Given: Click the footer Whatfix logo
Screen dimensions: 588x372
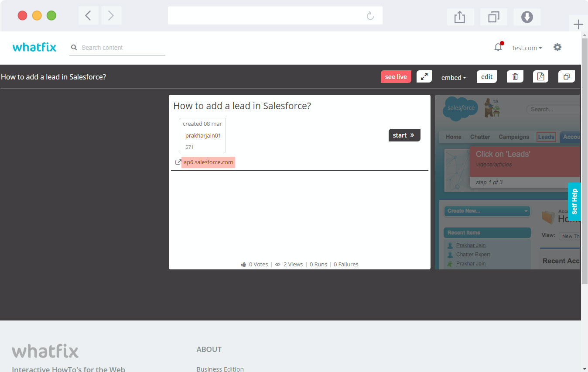Looking at the screenshot, I should coord(45,351).
